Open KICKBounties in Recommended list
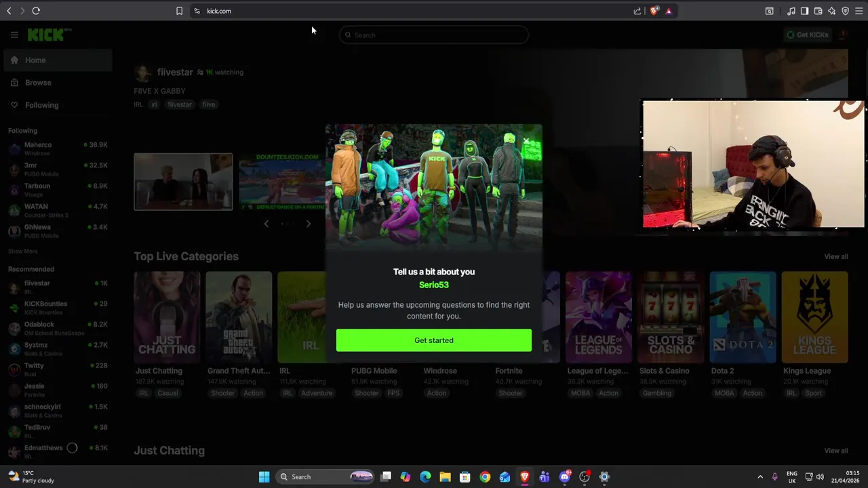 click(x=58, y=307)
